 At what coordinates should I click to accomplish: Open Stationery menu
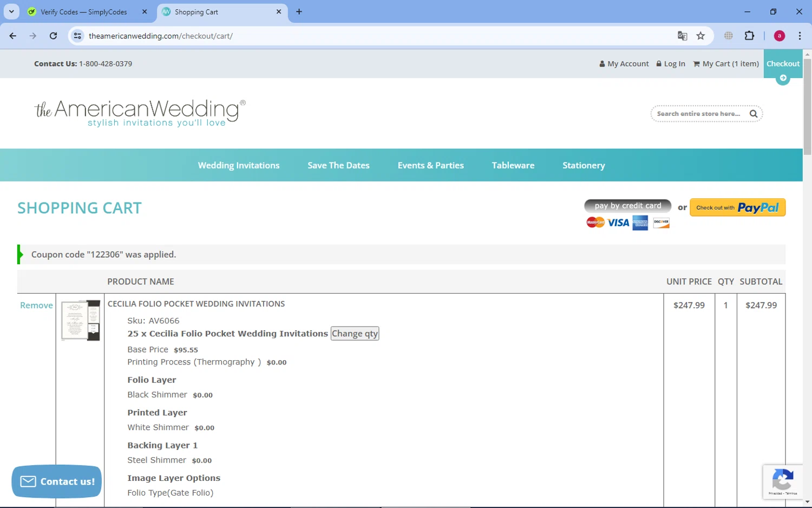[584, 165]
